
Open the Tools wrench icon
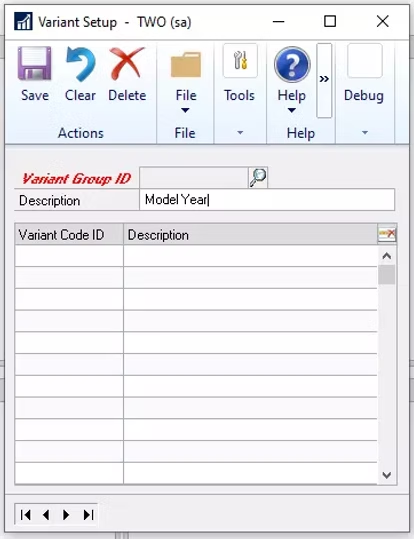coord(240,60)
